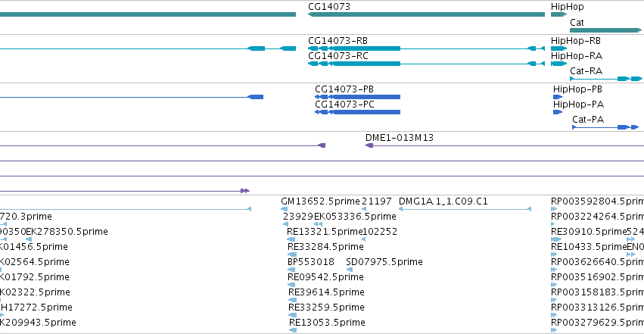Select the HipHop-RA transcript label
Screen dimensions: 644x334
576,56
